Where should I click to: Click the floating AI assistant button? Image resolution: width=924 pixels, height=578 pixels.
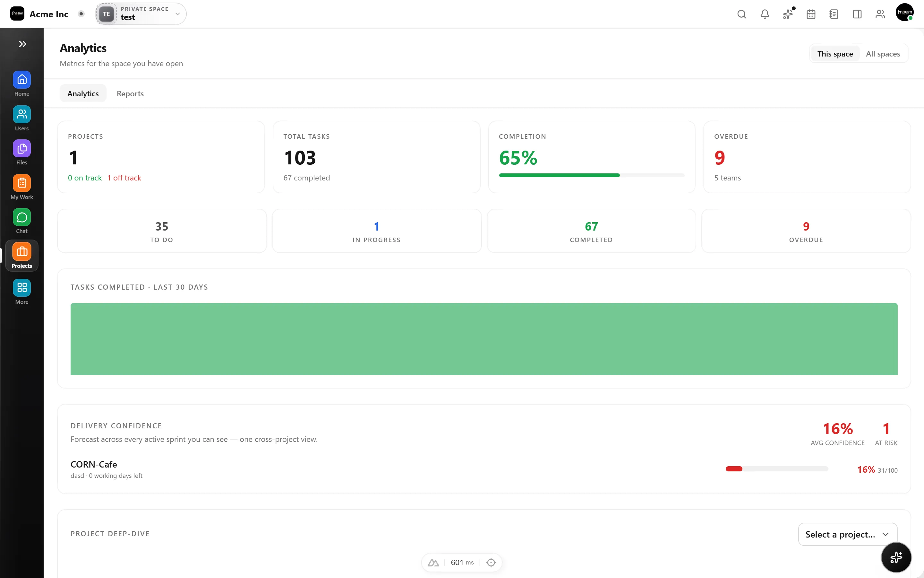pyautogui.click(x=896, y=557)
